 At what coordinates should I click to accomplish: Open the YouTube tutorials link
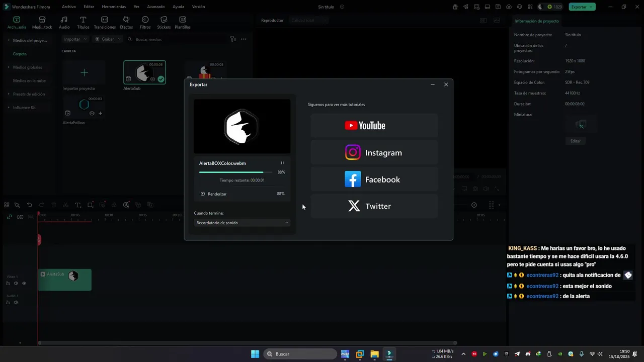(x=374, y=126)
